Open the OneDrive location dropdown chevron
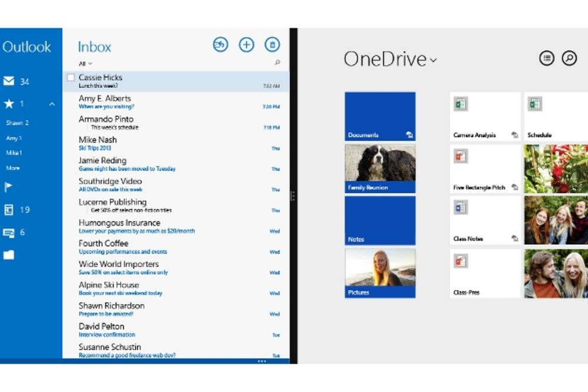 433,60
